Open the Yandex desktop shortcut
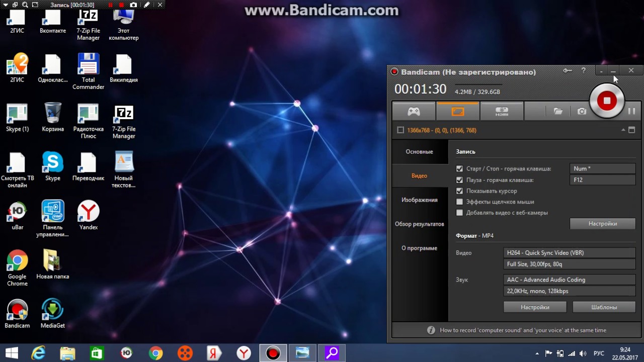644x362 pixels. tap(88, 216)
